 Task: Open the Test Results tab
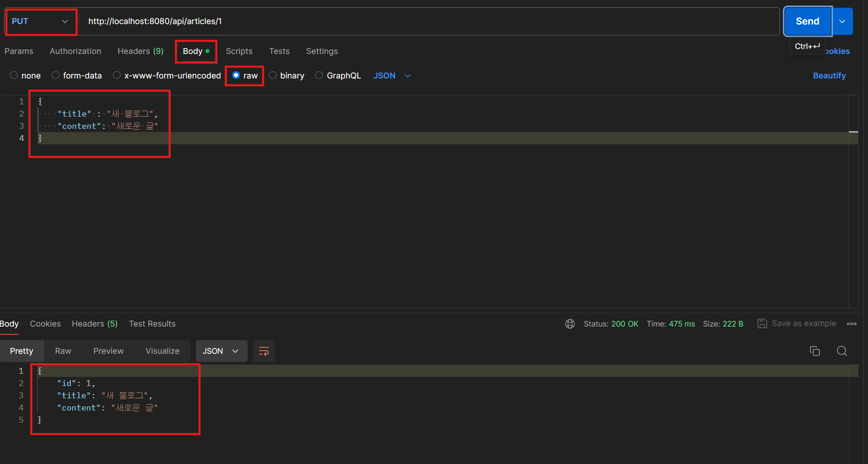point(152,324)
